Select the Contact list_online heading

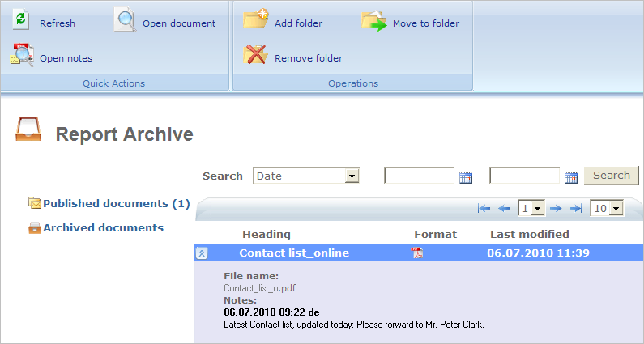click(294, 253)
